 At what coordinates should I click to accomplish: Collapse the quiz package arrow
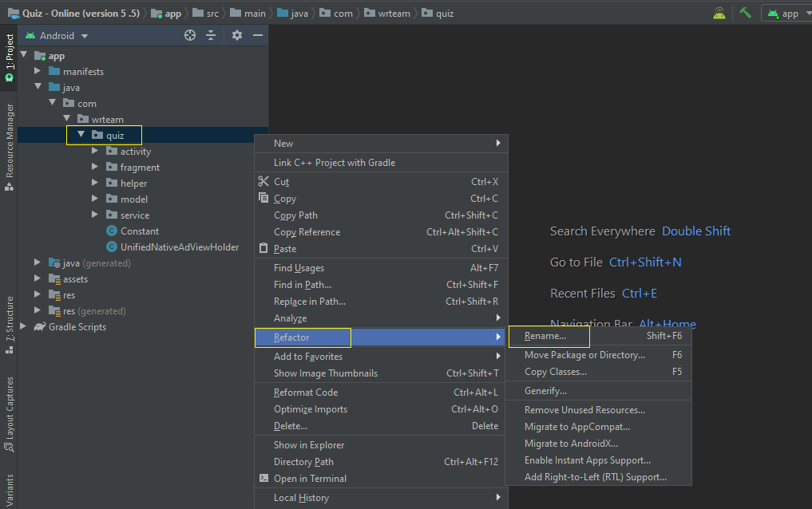[81, 135]
